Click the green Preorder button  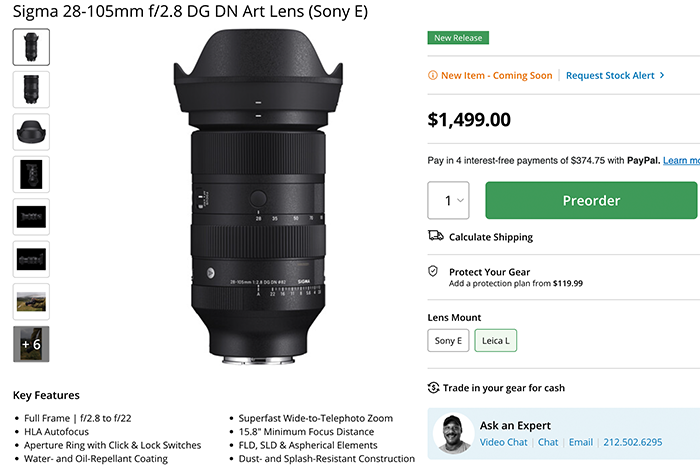590,201
